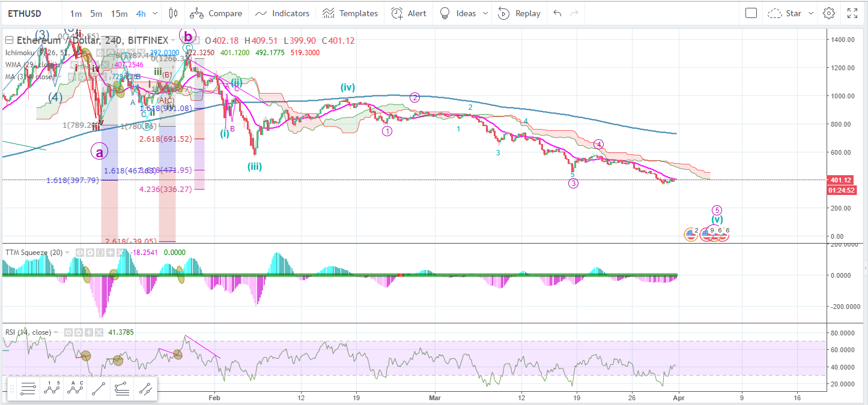The height and width of the screenshot is (405, 868).
Task: Switch to 5m timeframe
Action: click(96, 13)
